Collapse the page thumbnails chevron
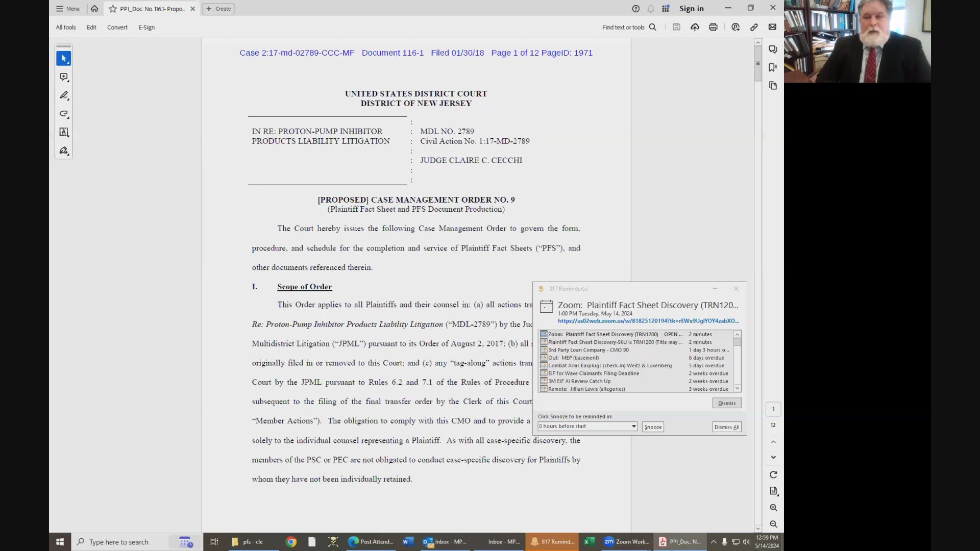Viewport: 980px width, 551px height. [773, 442]
